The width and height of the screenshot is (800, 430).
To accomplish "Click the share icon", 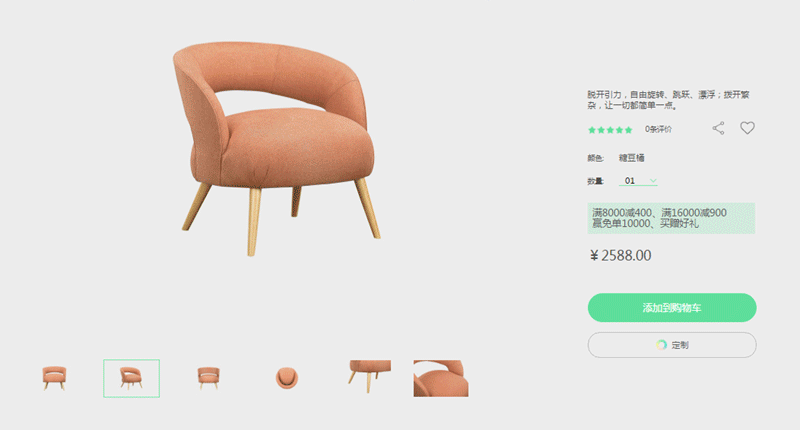I will 718,128.
